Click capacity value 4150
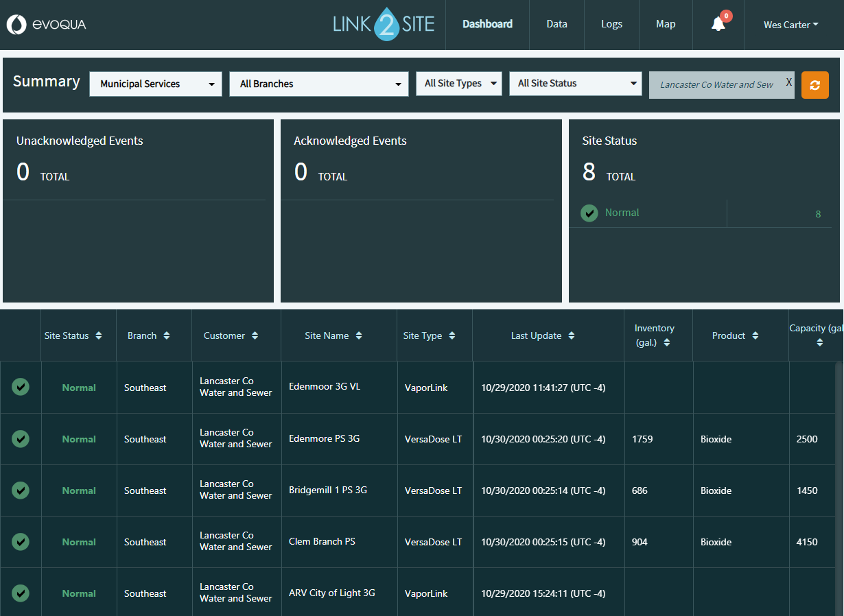844x616 pixels. click(807, 542)
